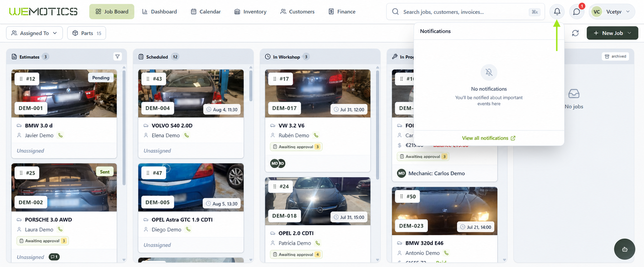Click the drag handle on job #17
The image size is (644, 267).
[275, 79]
